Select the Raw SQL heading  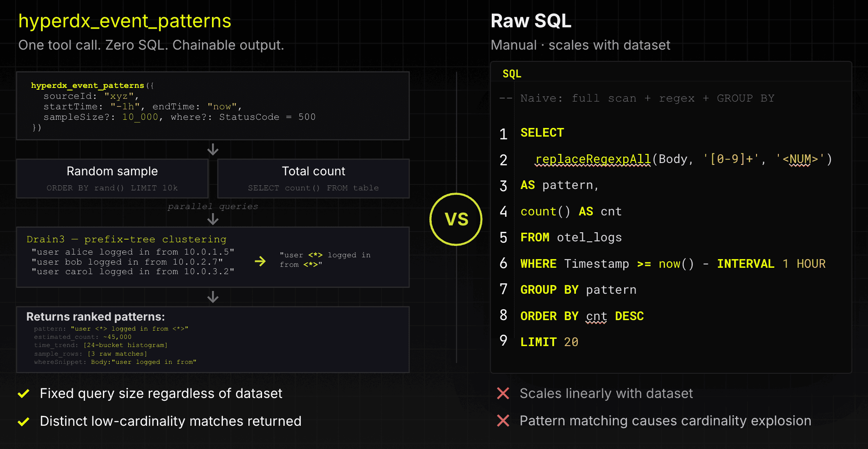531,21
